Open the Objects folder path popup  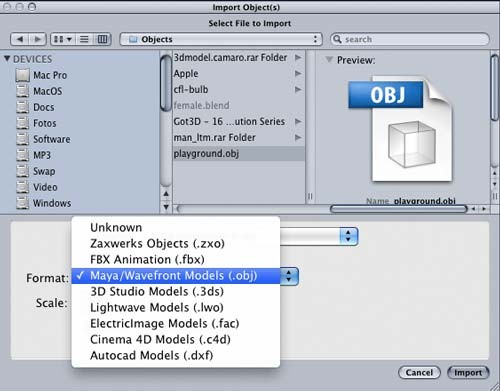[x=221, y=39]
